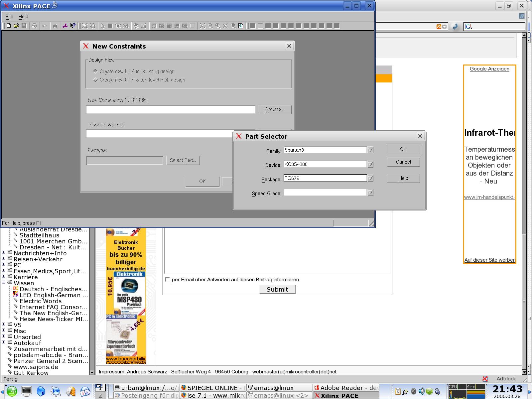Open the Help menu in Xilinx PACE

pos(23,17)
